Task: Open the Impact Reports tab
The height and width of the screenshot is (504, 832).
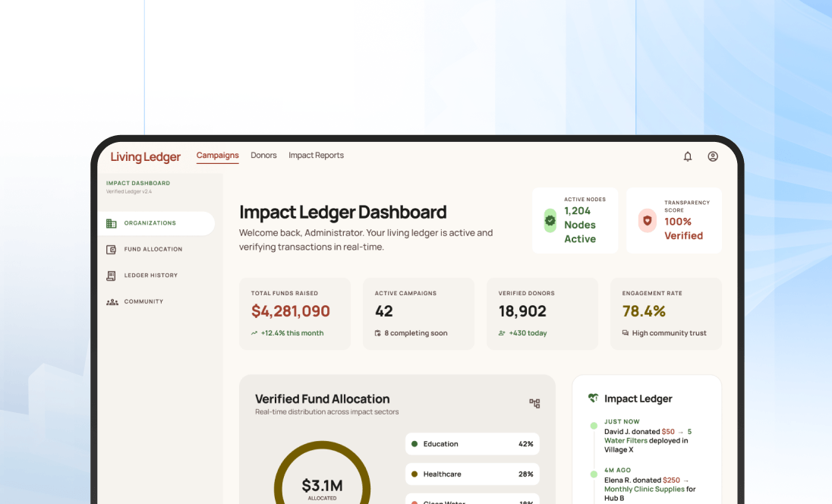Action: (316, 155)
